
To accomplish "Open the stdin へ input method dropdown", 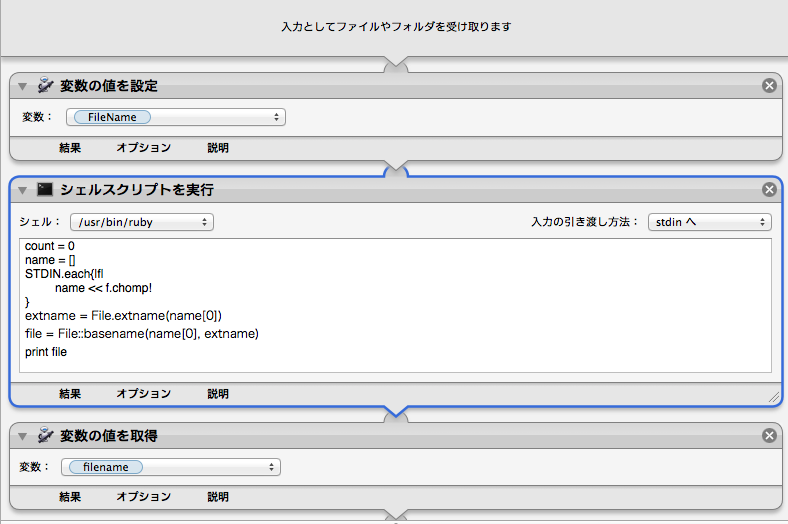I will (x=710, y=222).
